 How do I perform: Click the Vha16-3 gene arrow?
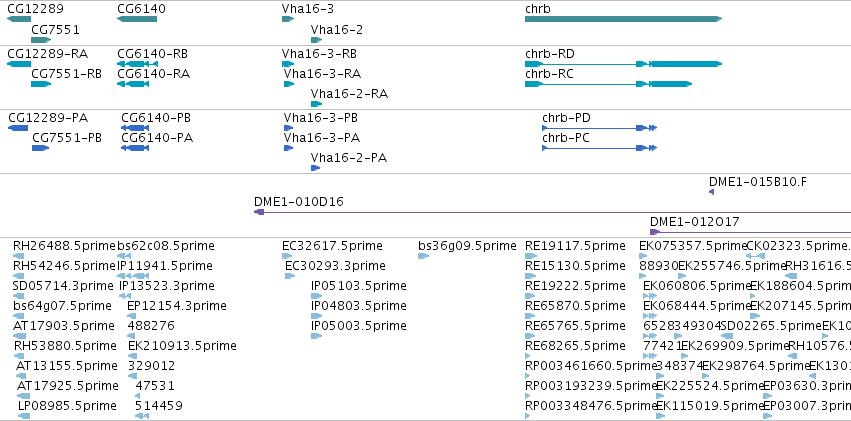(x=288, y=19)
